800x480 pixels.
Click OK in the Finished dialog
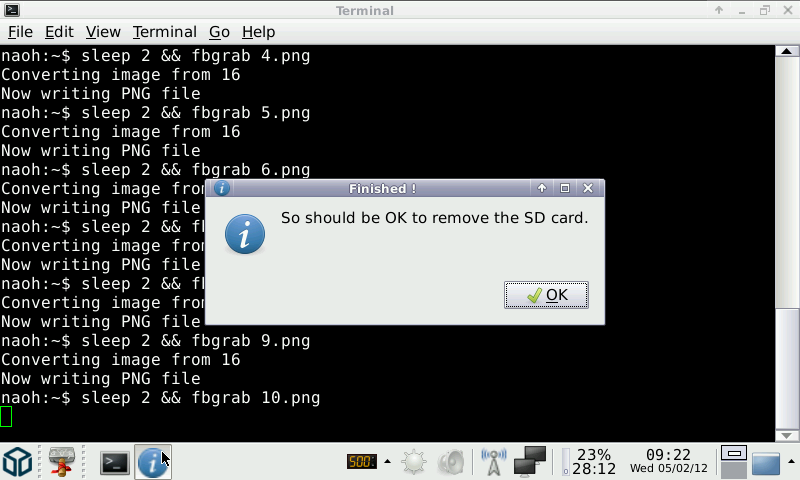coord(546,295)
